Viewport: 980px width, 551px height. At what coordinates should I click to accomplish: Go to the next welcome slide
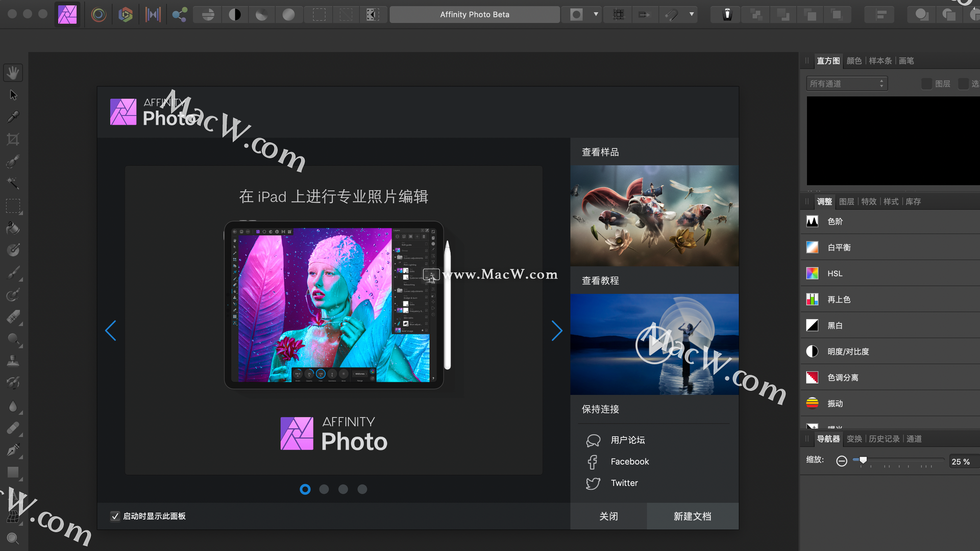point(557,331)
